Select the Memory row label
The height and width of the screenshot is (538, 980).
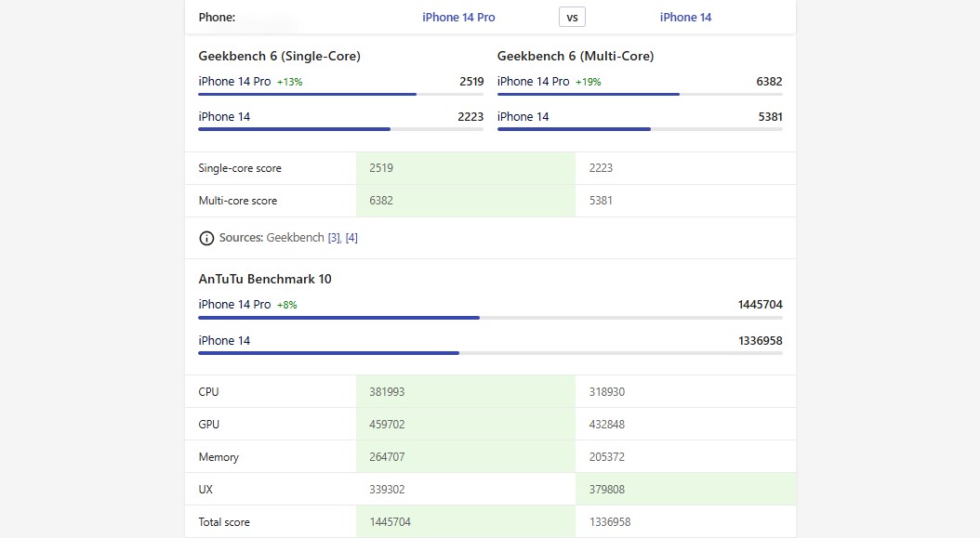pyautogui.click(x=219, y=457)
